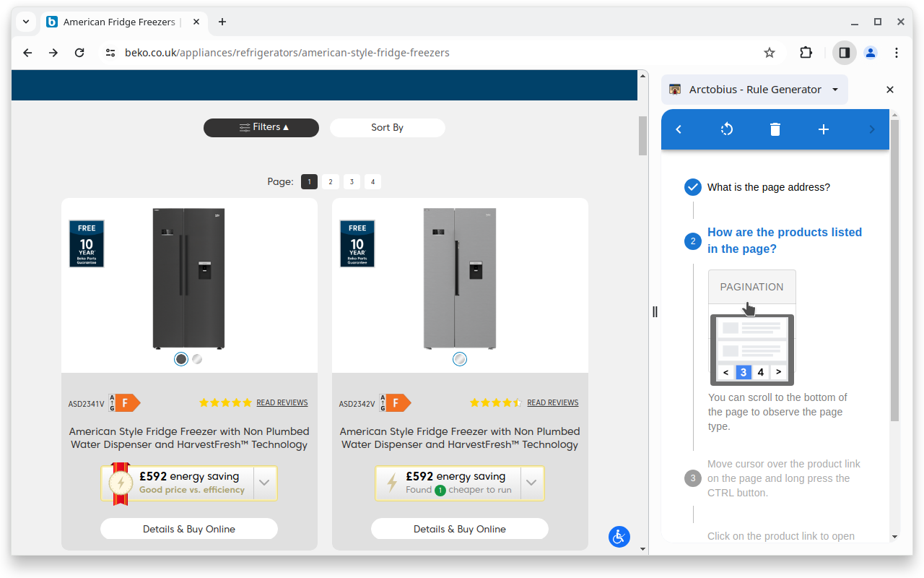Screen dimensions: 924x578
Task: Toggle the browser side panel icon
Action: tap(844, 53)
